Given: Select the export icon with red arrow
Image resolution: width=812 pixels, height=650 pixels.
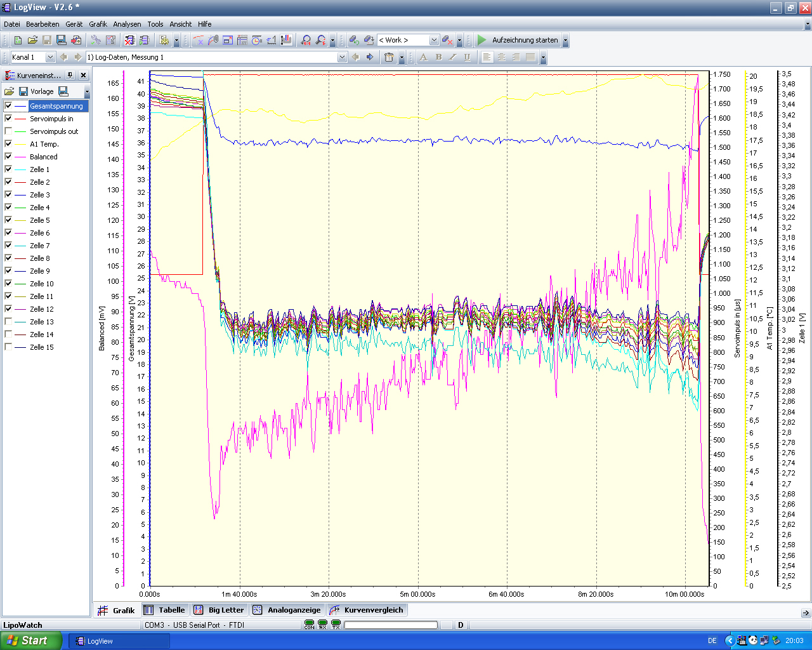Looking at the screenshot, I should pyautogui.click(x=76, y=40).
